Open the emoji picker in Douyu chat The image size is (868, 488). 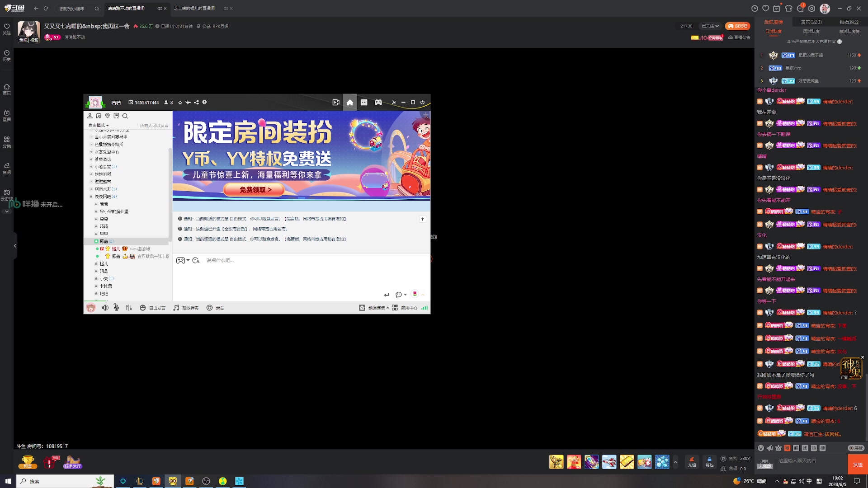[761, 448]
